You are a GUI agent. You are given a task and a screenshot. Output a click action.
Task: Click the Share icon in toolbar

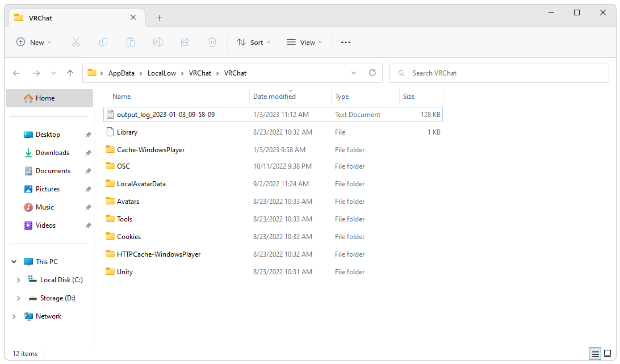click(x=185, y=43)
